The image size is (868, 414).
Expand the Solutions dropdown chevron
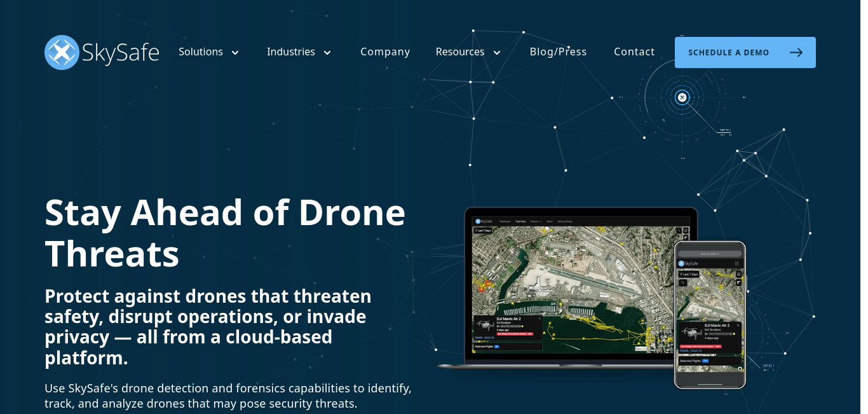pyautogui.click(x=235, y=53)
